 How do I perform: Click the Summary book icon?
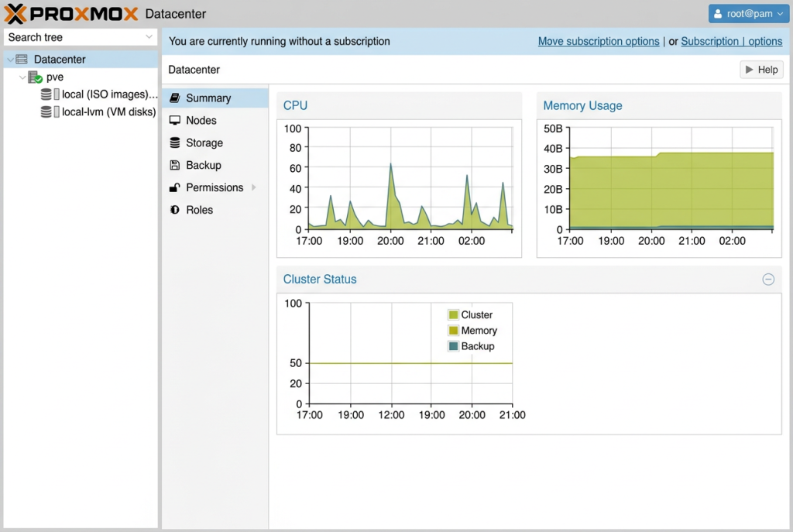click(x=175, y=98)
